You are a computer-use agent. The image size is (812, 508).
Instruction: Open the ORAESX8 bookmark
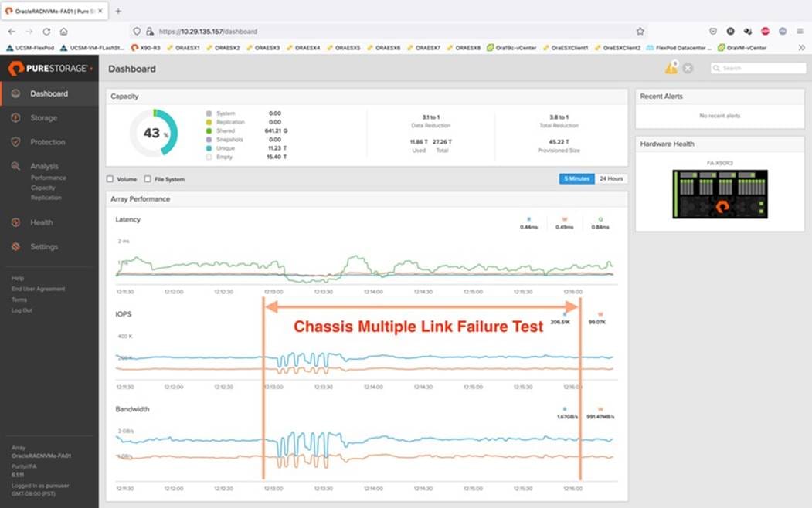464,48
